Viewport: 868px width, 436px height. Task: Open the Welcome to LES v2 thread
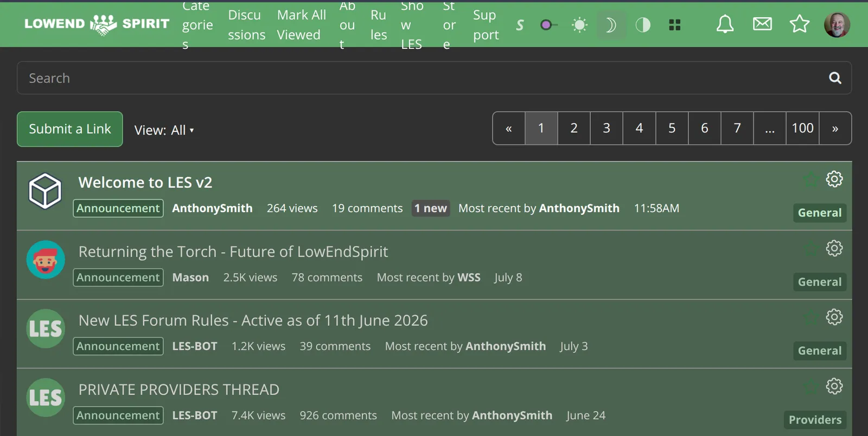(145, 182)
